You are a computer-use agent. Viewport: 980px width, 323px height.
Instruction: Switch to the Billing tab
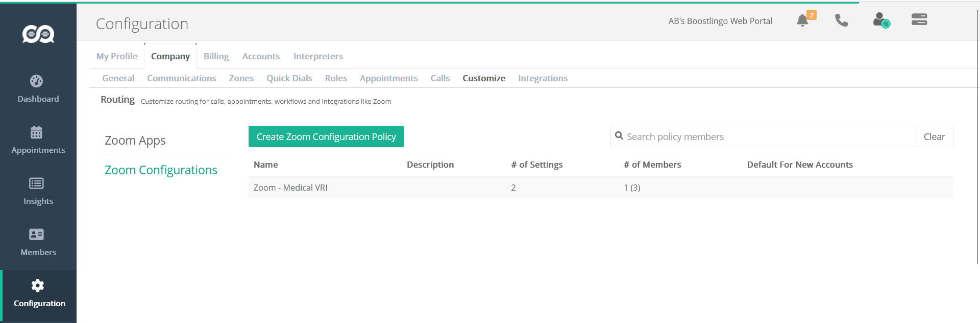tap(216, 56)
